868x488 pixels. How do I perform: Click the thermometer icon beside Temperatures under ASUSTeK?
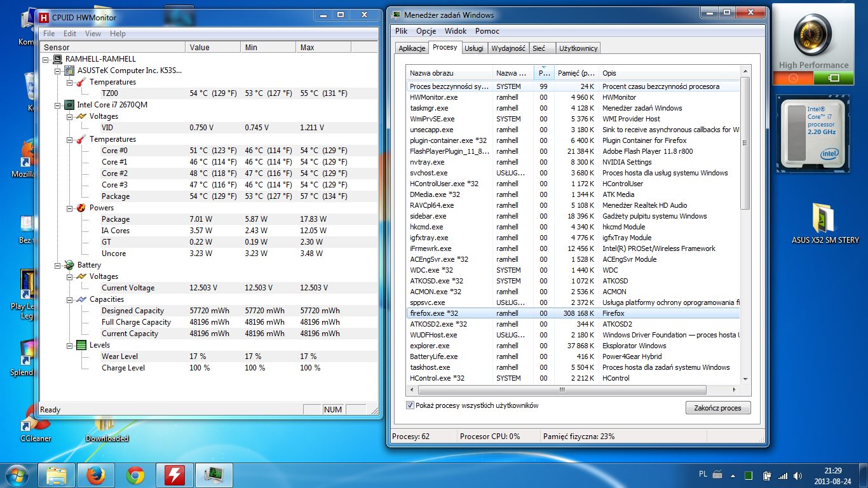click(x=81, y=82)
